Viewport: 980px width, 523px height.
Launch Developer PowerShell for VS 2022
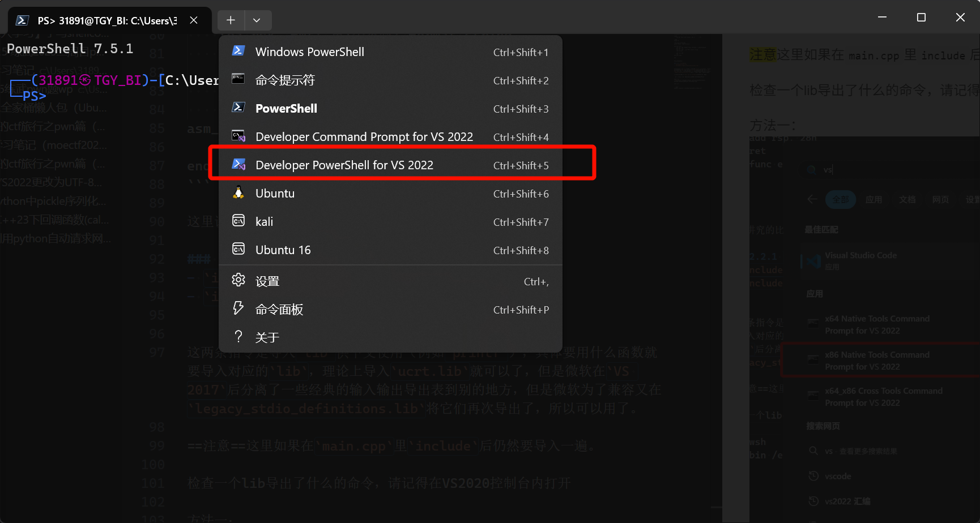[x=390, y=165]
